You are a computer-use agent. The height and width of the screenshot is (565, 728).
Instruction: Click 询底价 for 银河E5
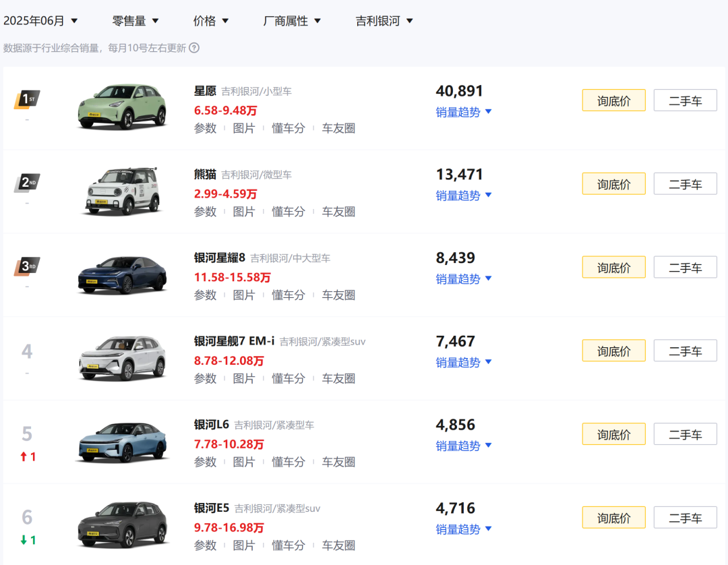[x=614, y=518]
